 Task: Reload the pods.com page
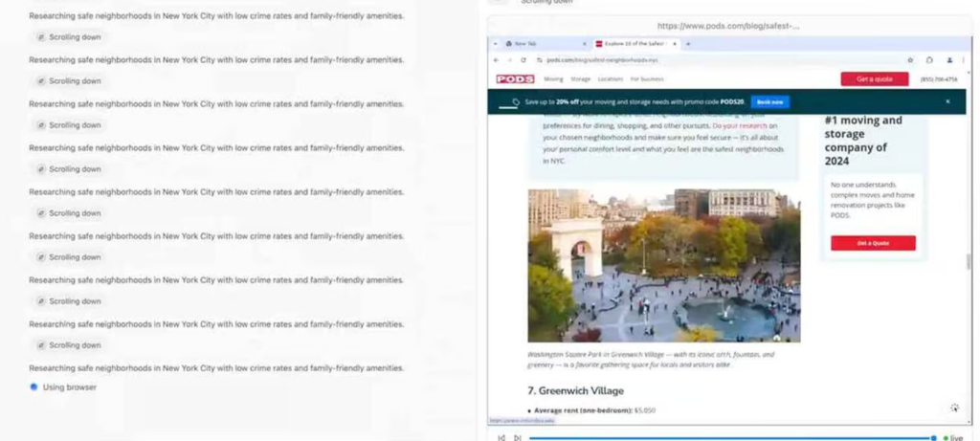pos(523,60)
